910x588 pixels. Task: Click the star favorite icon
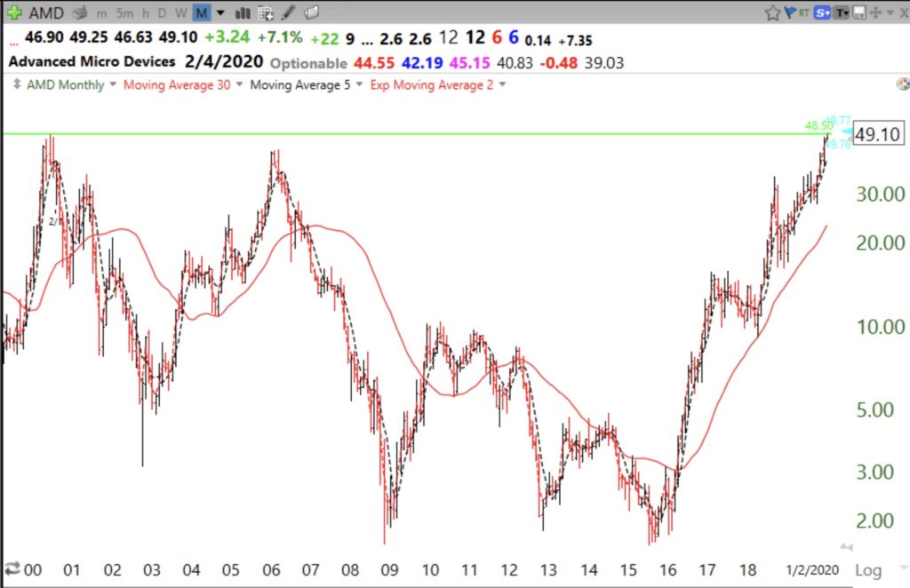coord(772,12)
